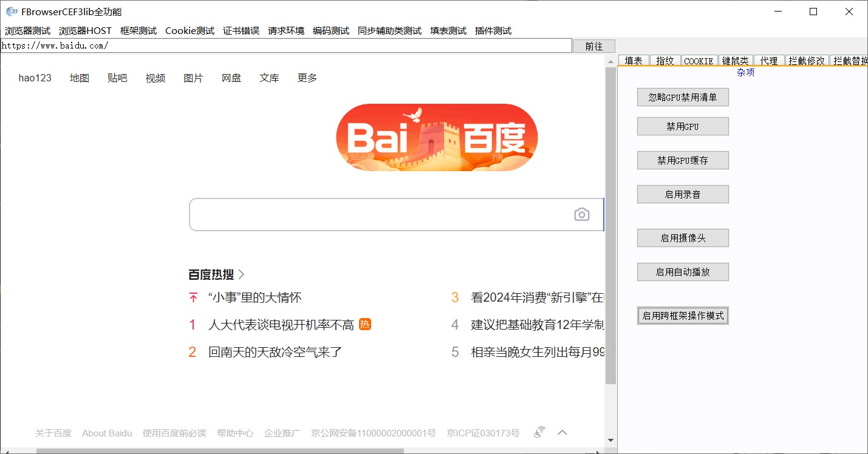Click the 禁用GPU button

point(683,126)
